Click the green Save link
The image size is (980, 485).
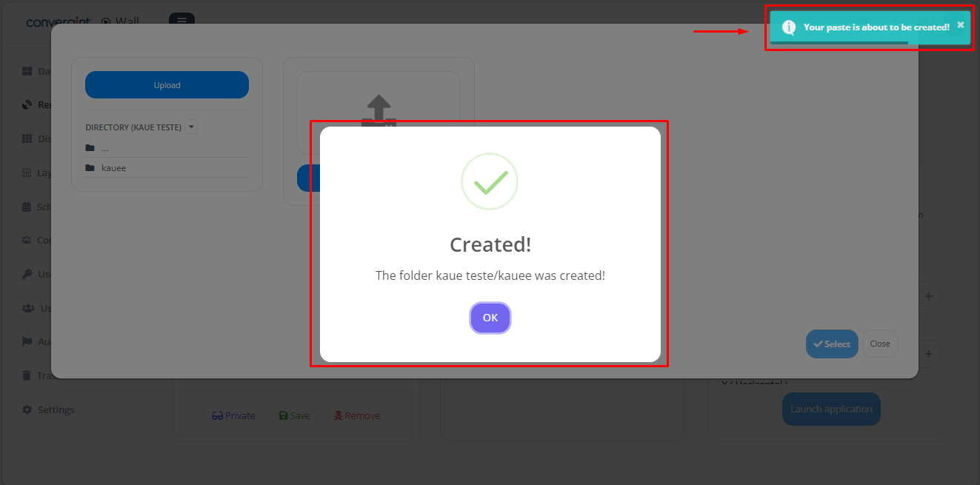pyautogui.click(x=294, y=415)
